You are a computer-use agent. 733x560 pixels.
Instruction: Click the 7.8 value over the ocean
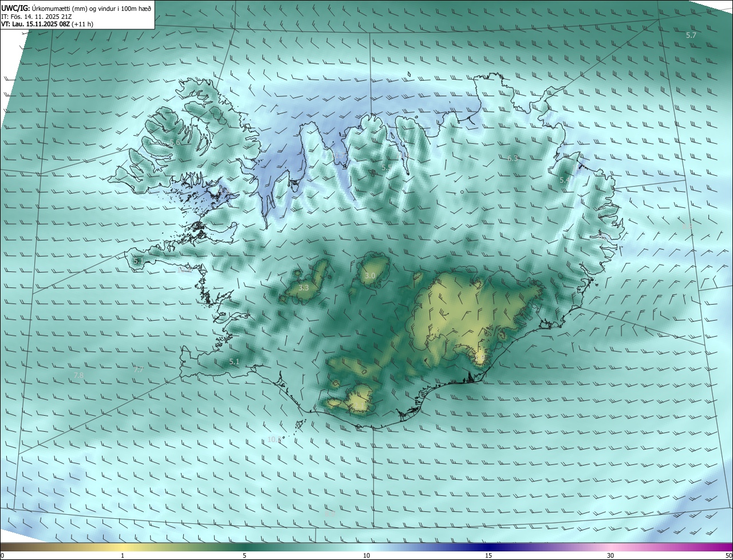tap(78, 375)
